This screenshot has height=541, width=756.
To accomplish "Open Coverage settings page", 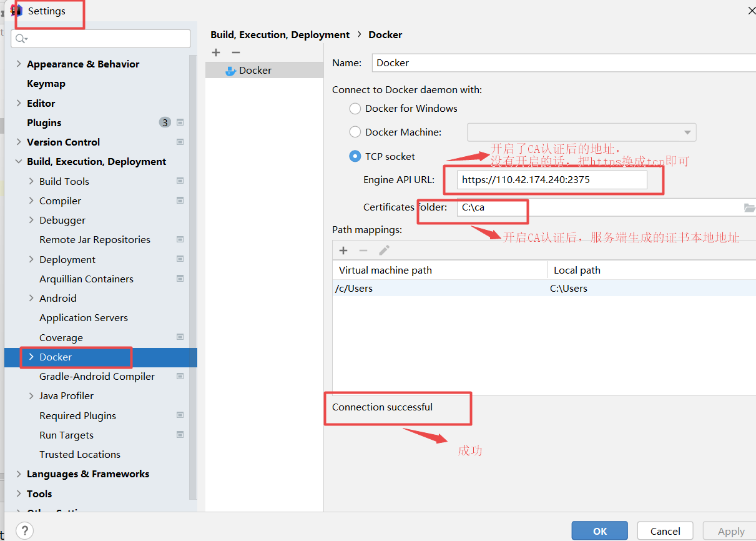I will click(61, 337).
